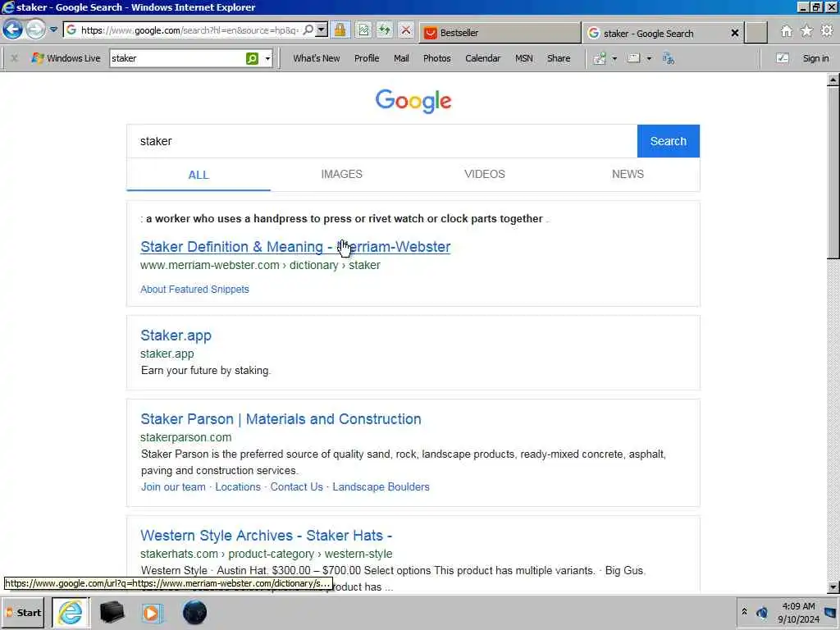
Task: Open the Windows Start menu
Action: (x=23, y=612)
